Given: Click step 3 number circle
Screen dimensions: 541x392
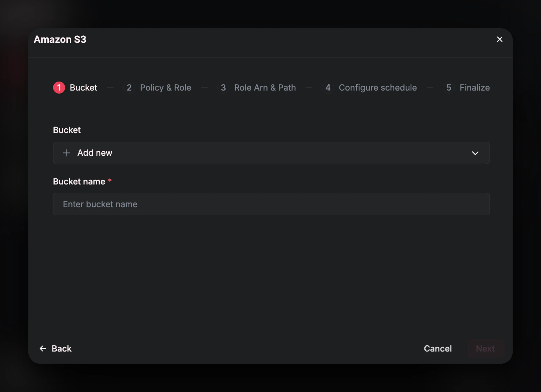Looking at the screenshot, I should (x=223, y=87).
